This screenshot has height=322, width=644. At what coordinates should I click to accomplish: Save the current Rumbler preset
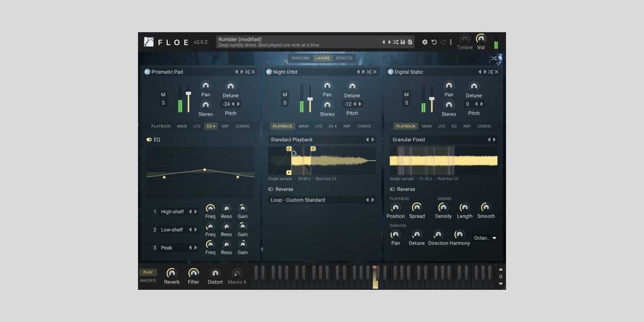coord(402,42)
